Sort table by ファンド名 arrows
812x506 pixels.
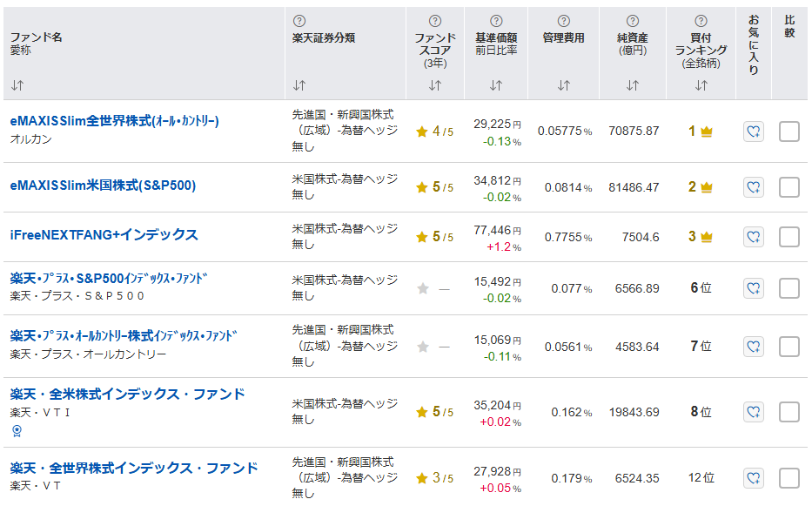pos(17,85)
